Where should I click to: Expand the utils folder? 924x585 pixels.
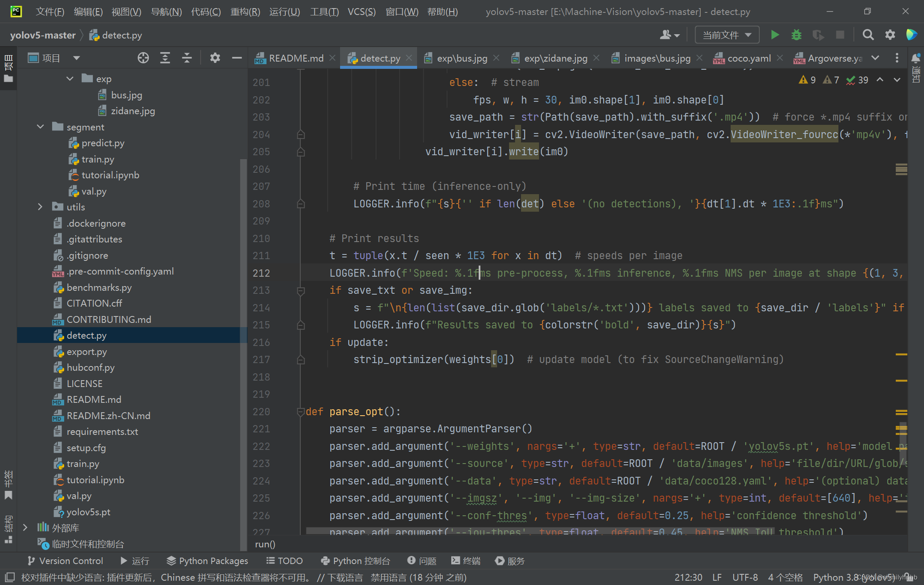41,207
